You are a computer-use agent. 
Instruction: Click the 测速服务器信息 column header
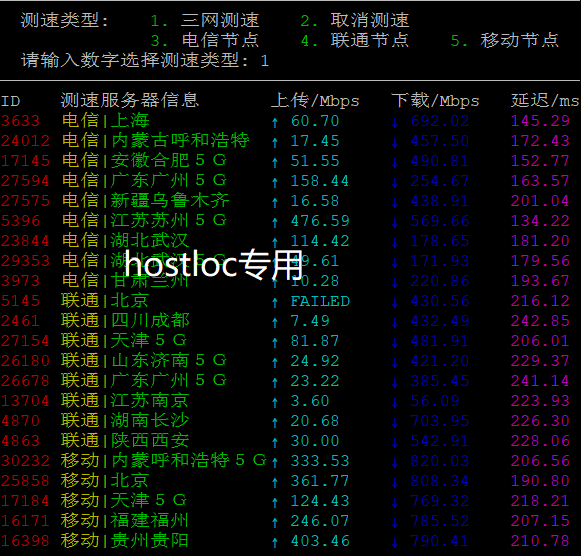click(x=130, y=100)
